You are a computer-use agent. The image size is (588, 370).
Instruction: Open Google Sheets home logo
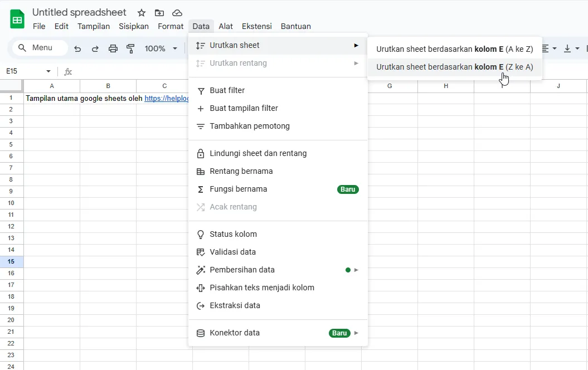pyautogui.click(x=17, y=20)
